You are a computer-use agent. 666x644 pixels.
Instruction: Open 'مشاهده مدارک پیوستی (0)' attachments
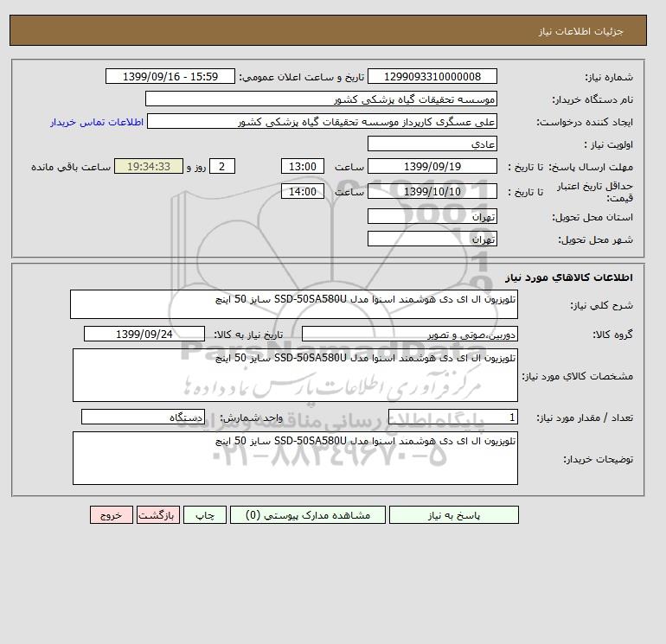(308, 515)
